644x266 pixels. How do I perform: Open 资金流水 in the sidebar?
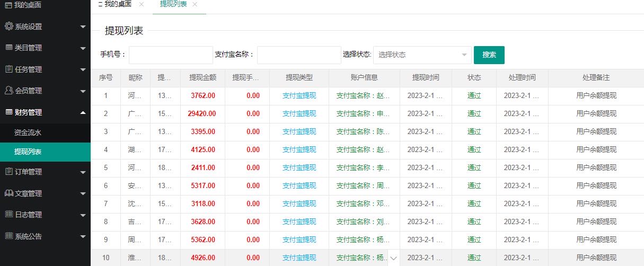28,133
